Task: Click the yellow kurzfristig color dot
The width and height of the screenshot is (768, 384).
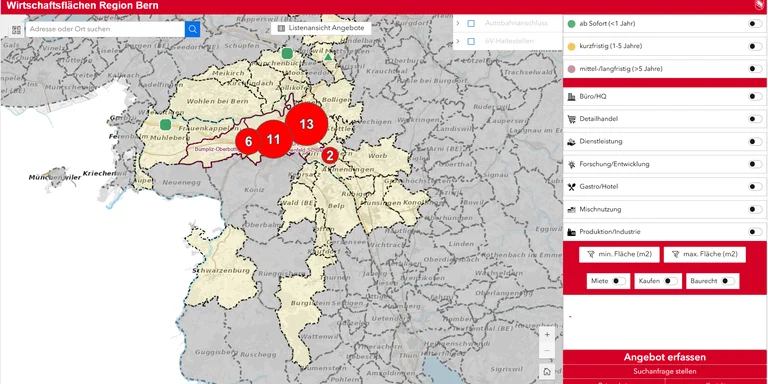Action: coord(571,47)
